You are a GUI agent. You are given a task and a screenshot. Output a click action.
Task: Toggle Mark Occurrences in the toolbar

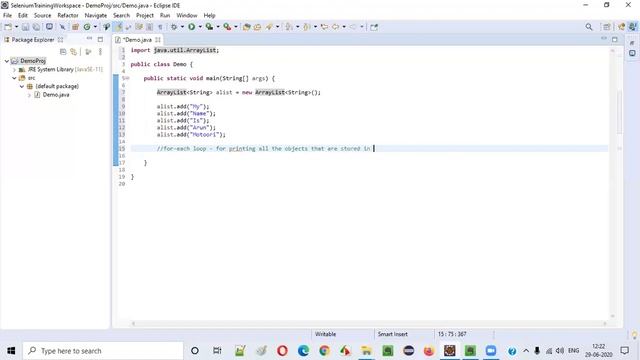click(118, 27)
